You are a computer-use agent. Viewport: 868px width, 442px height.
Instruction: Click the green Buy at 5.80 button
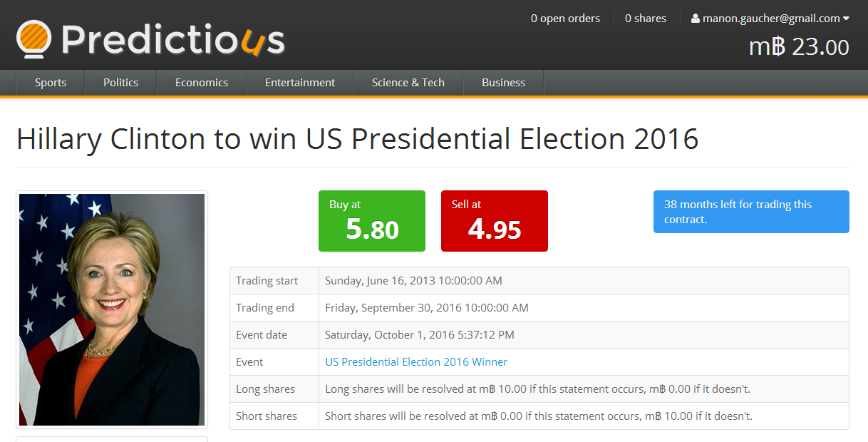pyautogui.click(x=372, y=221)
